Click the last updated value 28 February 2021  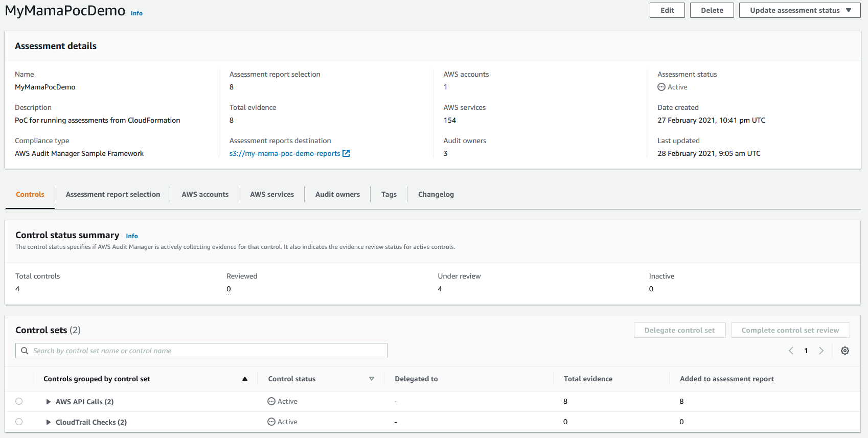tap(709, 153)
